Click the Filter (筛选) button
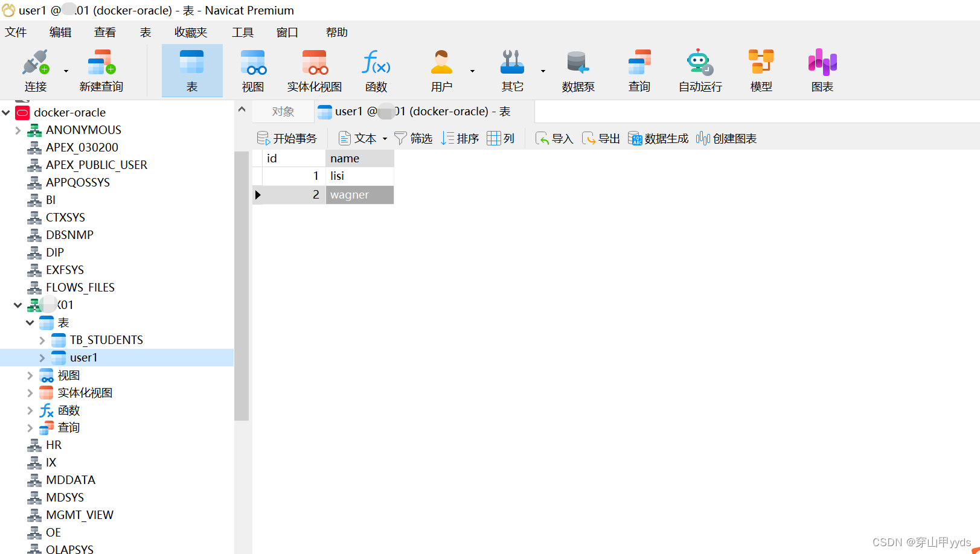This screenshot has width=980, height=554. [413, 139]
